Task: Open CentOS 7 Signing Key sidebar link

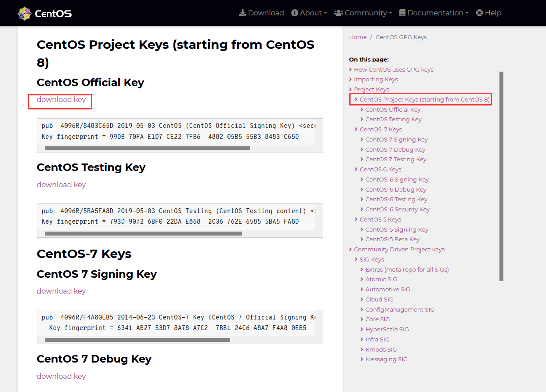Action: point(396,139)
